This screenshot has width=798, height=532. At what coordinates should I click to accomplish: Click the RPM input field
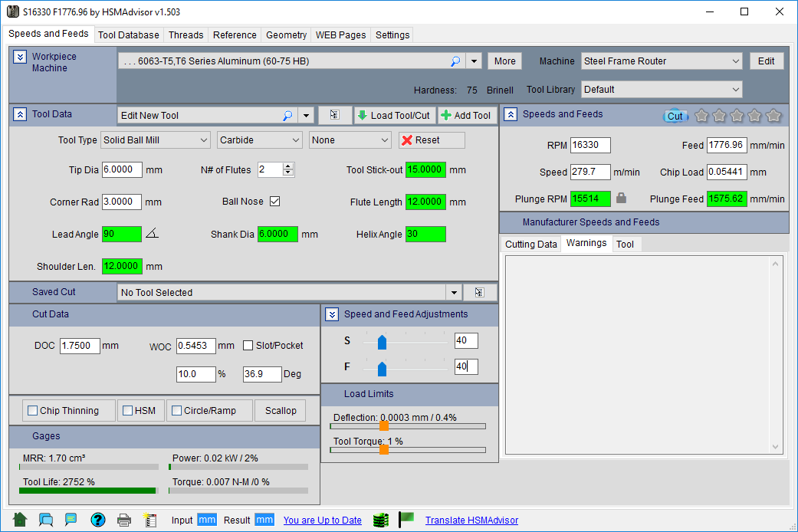(590, 146)
